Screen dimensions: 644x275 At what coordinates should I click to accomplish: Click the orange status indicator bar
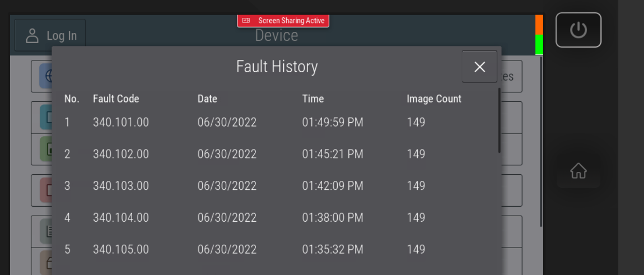click(539, 25)
